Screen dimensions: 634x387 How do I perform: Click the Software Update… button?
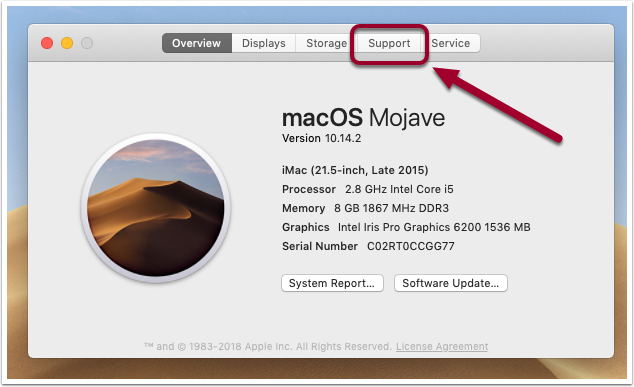[x=450, y=283]
